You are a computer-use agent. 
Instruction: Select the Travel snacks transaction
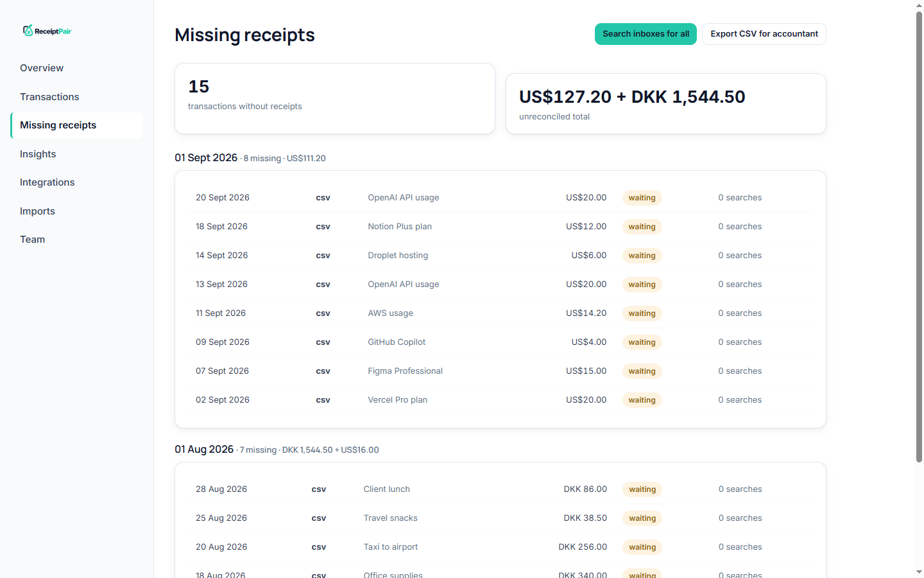[x=501, y=518]
